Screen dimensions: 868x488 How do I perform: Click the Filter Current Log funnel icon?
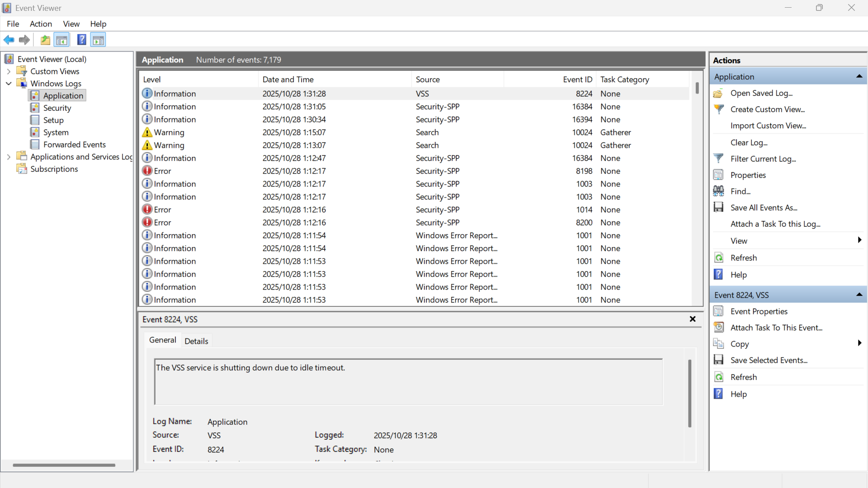coord(718,159)
